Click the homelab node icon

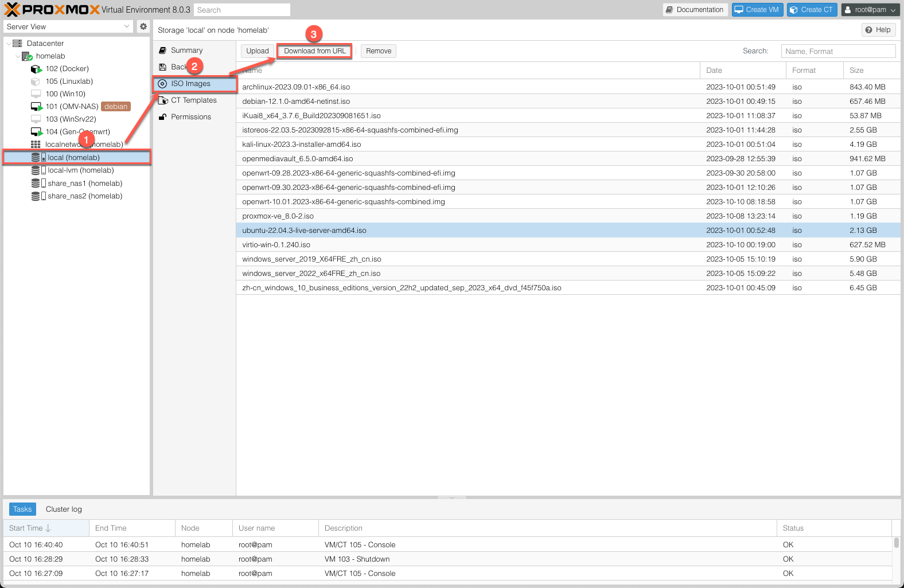click(x=27, y=56)
